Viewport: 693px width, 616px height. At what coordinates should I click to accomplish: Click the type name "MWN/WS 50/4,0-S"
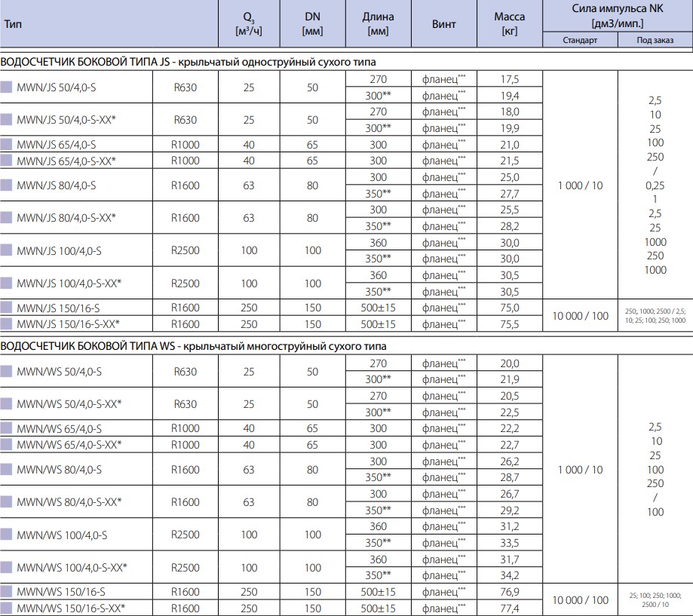click(x=59, y=372)
